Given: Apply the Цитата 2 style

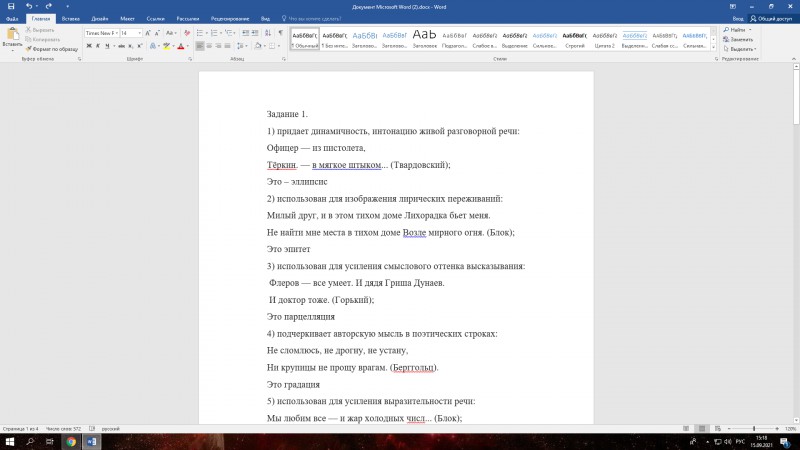Looking at the screenshot, I should pos(605,39).
